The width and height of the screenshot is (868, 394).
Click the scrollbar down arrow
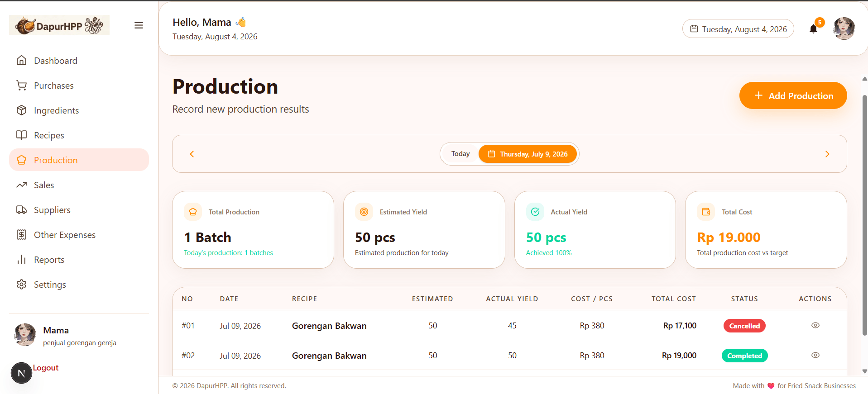point(864,371)
